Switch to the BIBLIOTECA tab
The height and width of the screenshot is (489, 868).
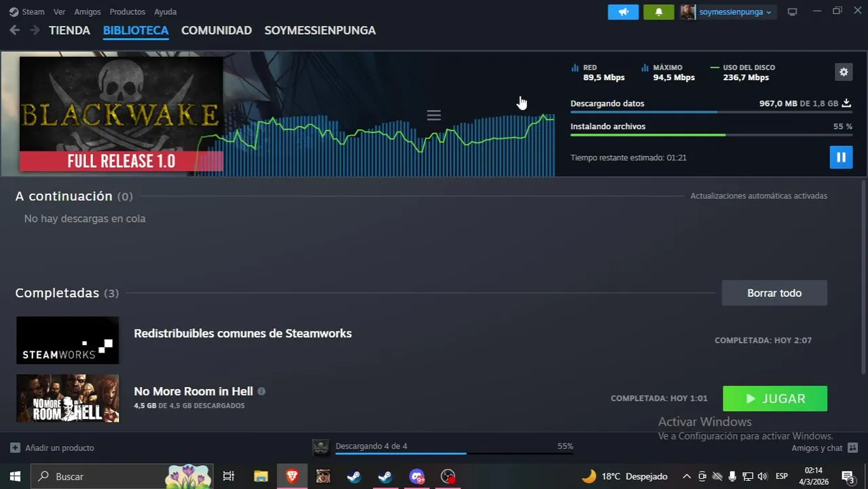coord(136,31)
